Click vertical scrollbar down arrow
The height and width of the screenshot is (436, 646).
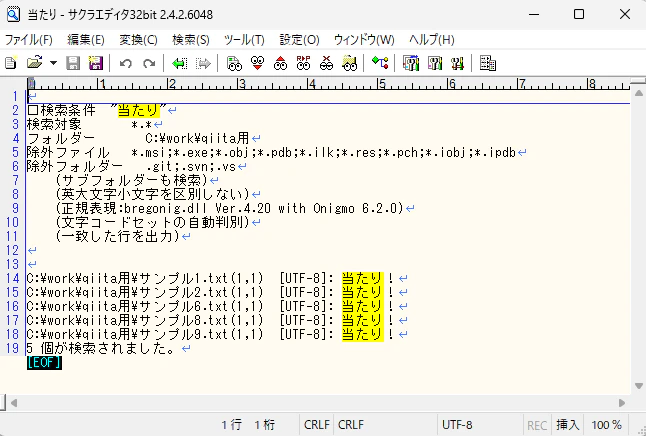click(x=639, y=386)
